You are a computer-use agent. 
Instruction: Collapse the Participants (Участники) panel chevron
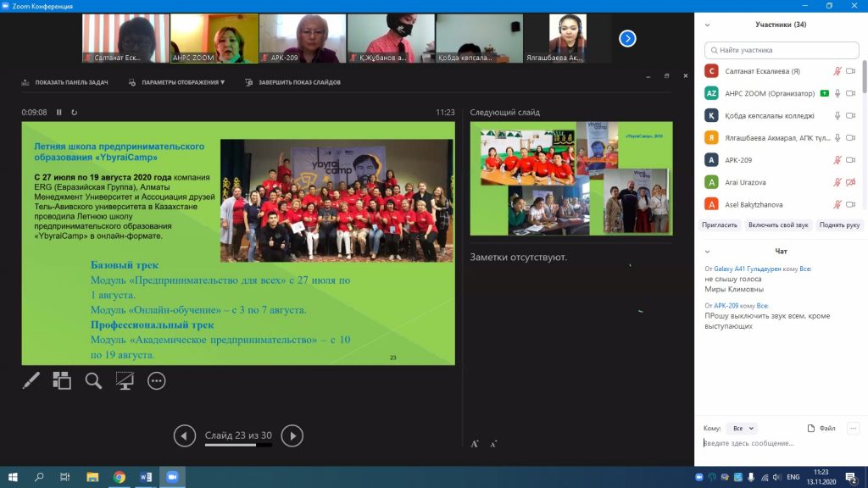(x=708, y=25)
